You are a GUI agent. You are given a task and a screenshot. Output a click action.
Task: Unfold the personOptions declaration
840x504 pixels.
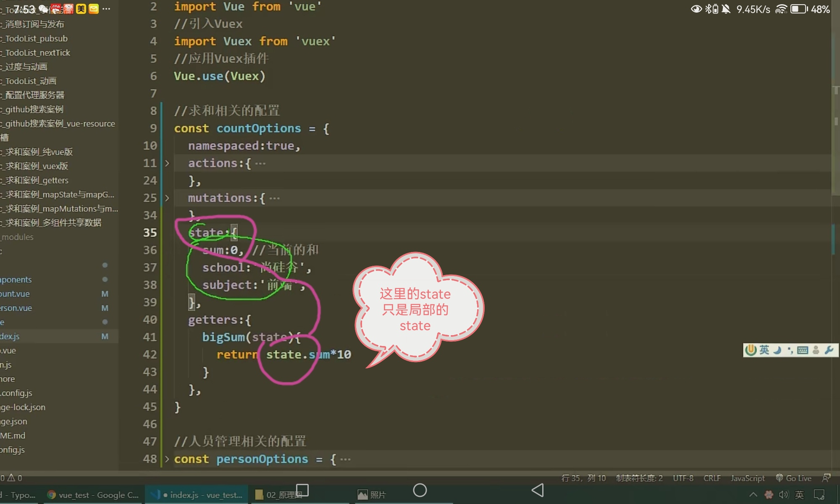[167, 459]
